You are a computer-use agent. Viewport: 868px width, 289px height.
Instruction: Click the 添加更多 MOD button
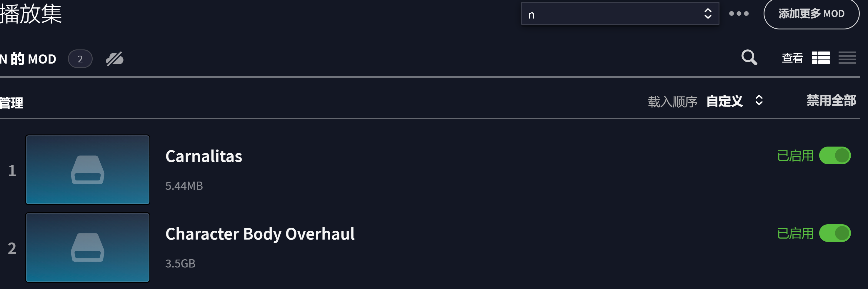pyautogui.click(x=811, y=14)
